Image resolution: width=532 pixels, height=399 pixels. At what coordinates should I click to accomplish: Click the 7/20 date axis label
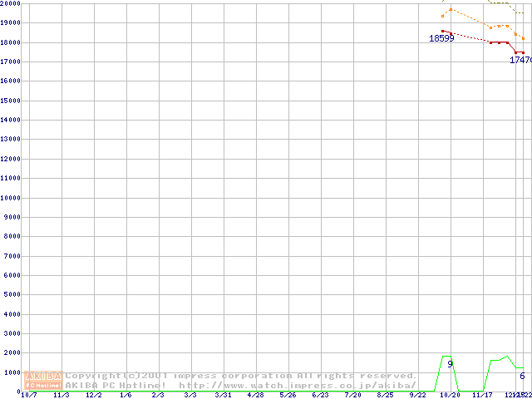click(352, 395)
